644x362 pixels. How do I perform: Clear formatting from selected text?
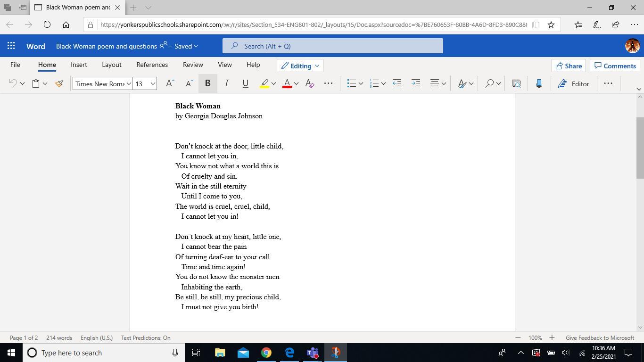pos(310,83)
